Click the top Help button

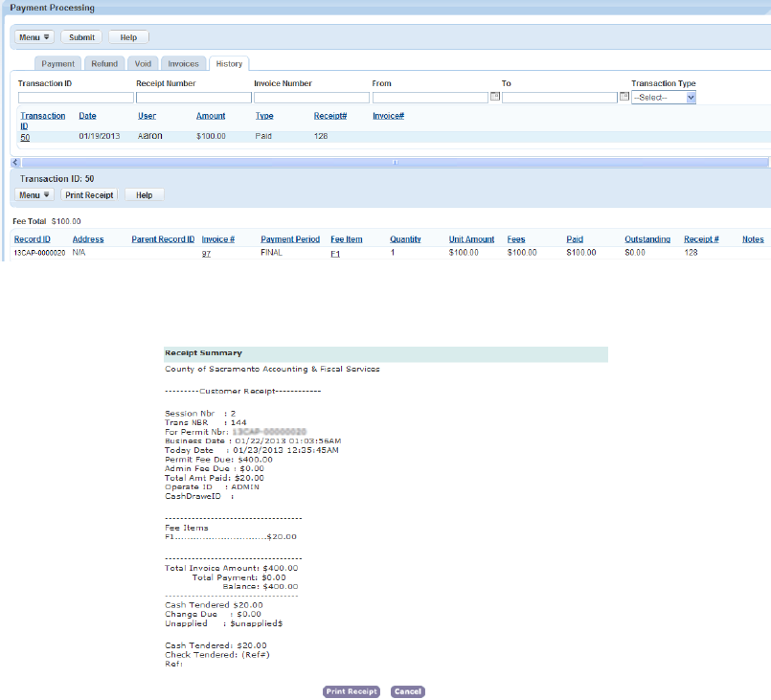pos(128,37)
